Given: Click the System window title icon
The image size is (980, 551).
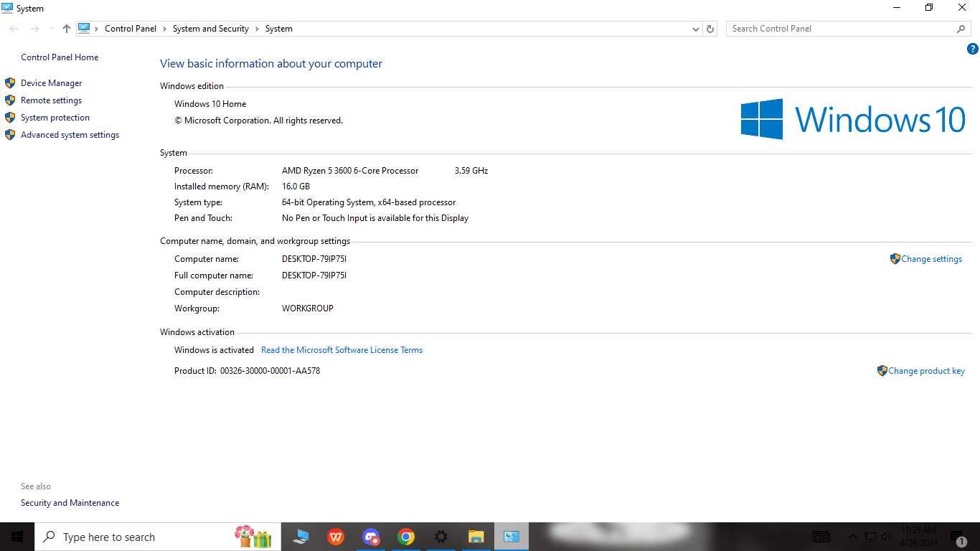Looking at the screenshot, I should coord(7,8).
